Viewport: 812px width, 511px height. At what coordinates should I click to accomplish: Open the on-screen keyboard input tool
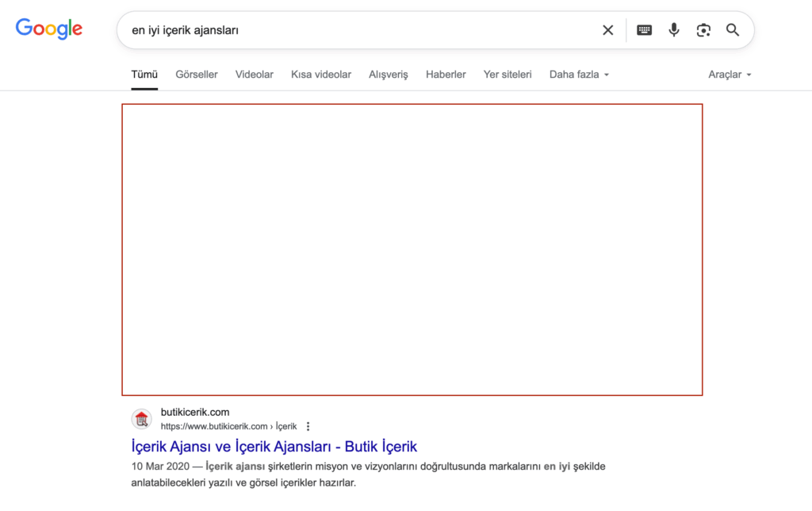[644, 30]
